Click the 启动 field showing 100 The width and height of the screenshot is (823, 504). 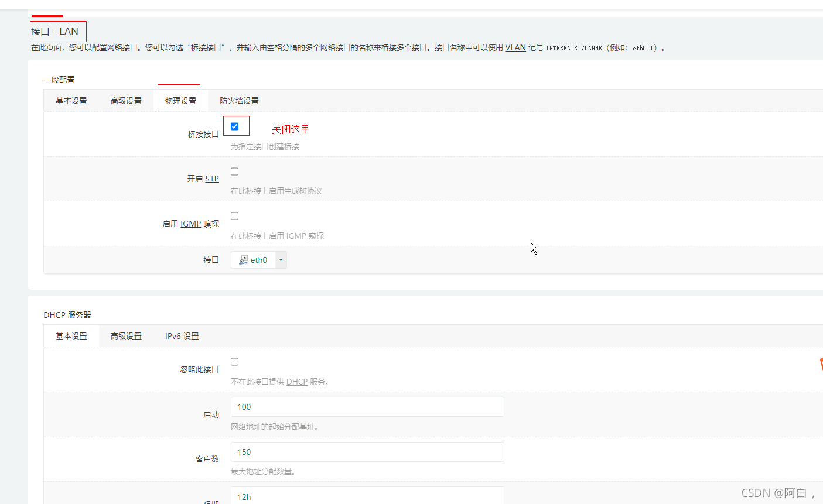point(367,407)
